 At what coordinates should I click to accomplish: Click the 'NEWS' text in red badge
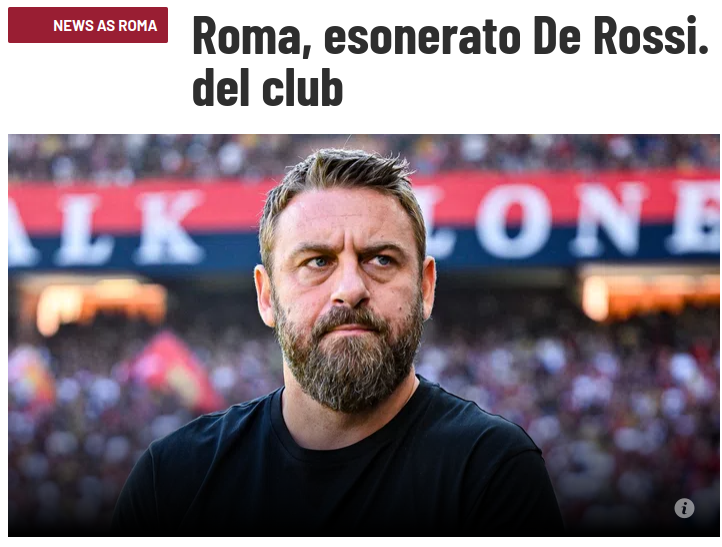pos(74,26)
